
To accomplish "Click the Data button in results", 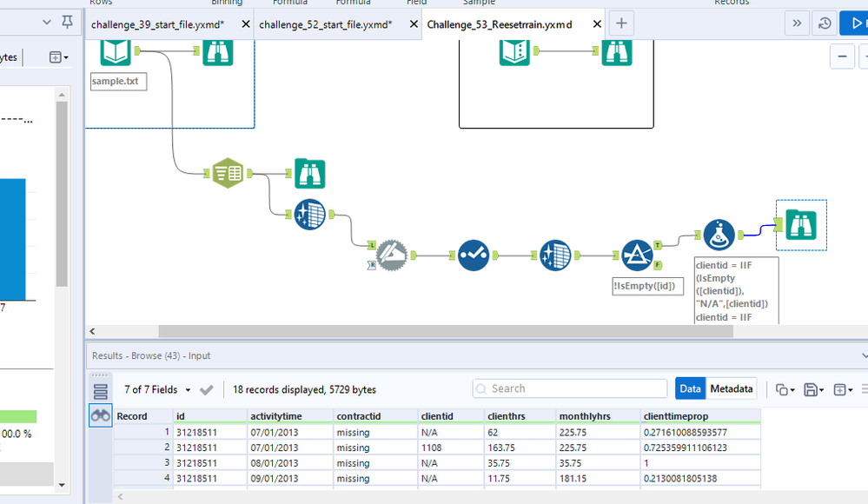I will [x=690, y=388].
